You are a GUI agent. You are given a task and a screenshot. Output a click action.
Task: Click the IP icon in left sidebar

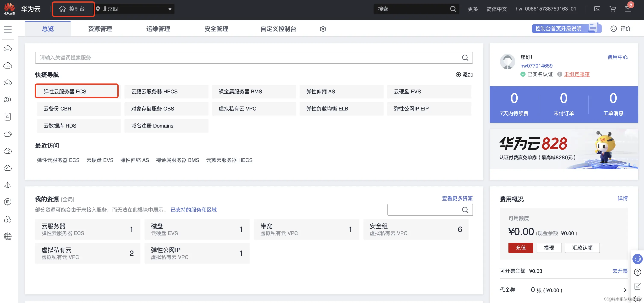click(x=8, y=202)
